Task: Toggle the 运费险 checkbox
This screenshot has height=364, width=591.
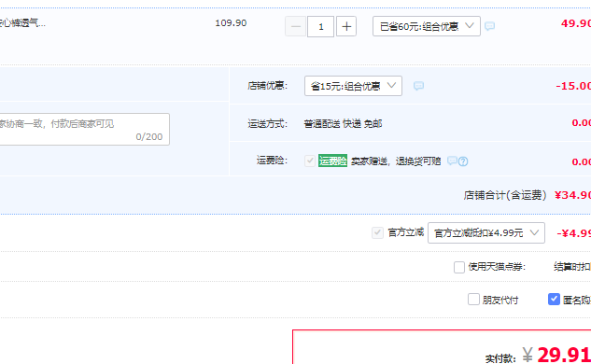Action: pos(310,161)
